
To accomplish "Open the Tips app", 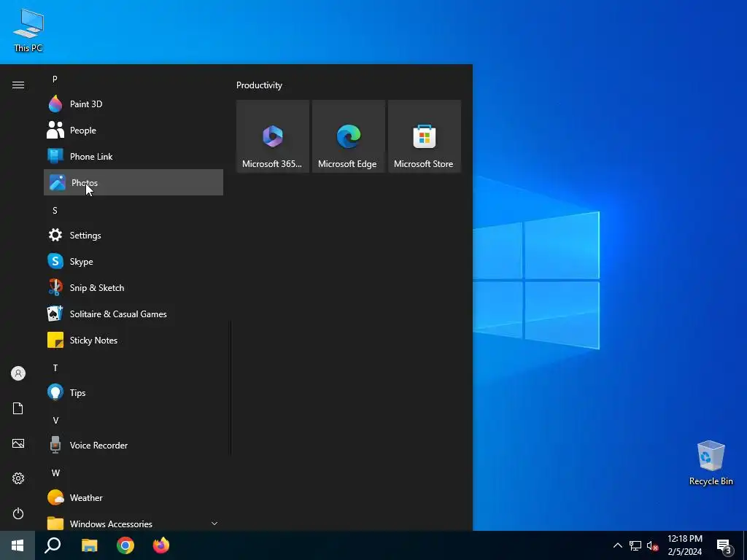I will [133, 392].
